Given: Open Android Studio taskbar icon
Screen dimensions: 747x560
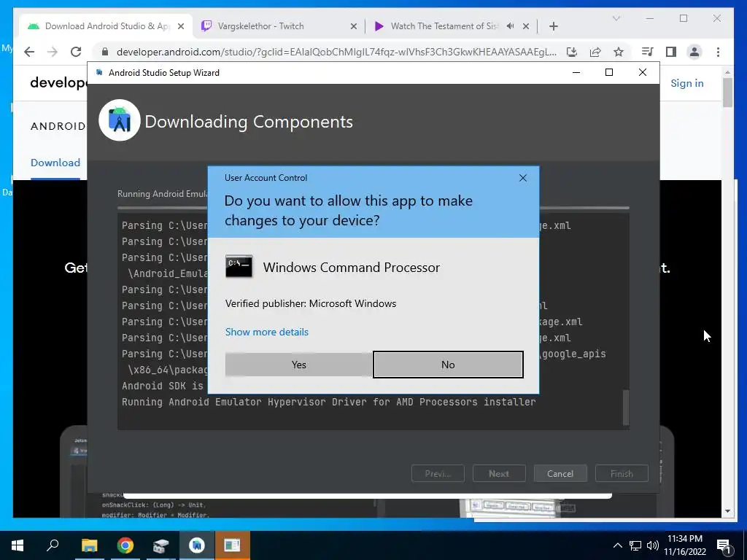Looking at the screenshot, I should [x=197, y=545].
